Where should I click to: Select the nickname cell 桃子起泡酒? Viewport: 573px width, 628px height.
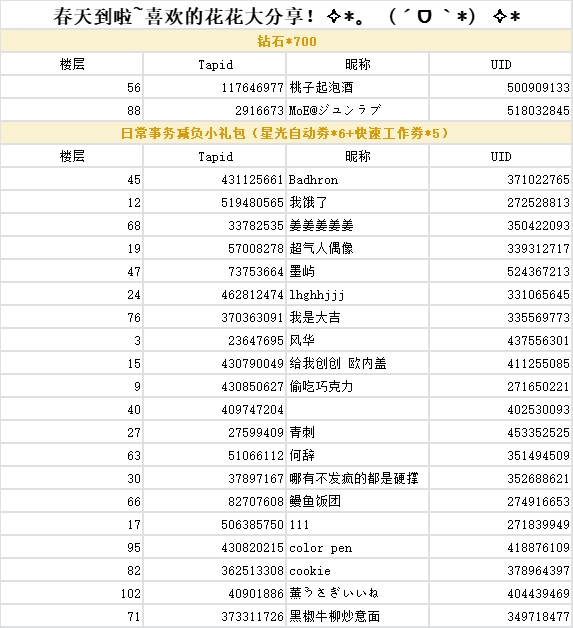coord(358,87)
